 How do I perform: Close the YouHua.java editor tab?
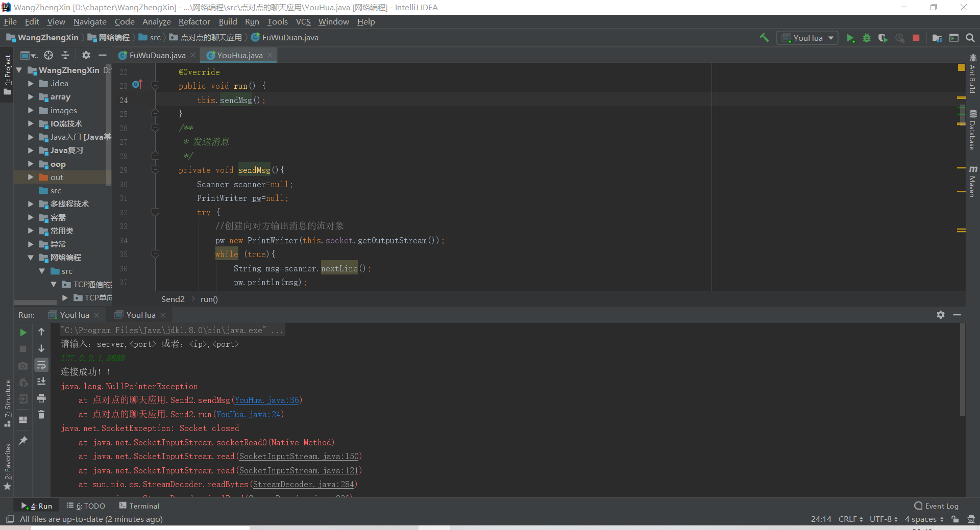pyautogui.click(x=270, y=55)
